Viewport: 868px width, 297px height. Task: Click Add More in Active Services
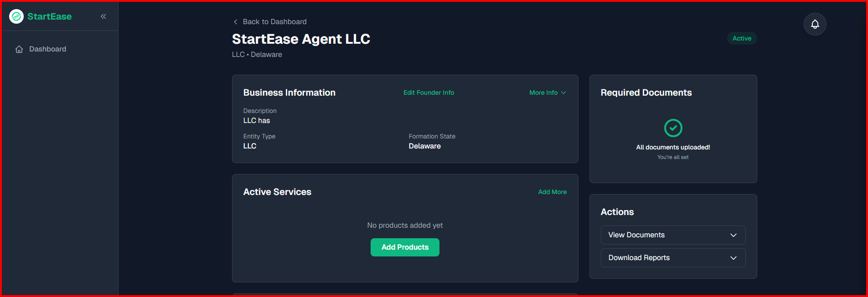(x=552, y=192)
